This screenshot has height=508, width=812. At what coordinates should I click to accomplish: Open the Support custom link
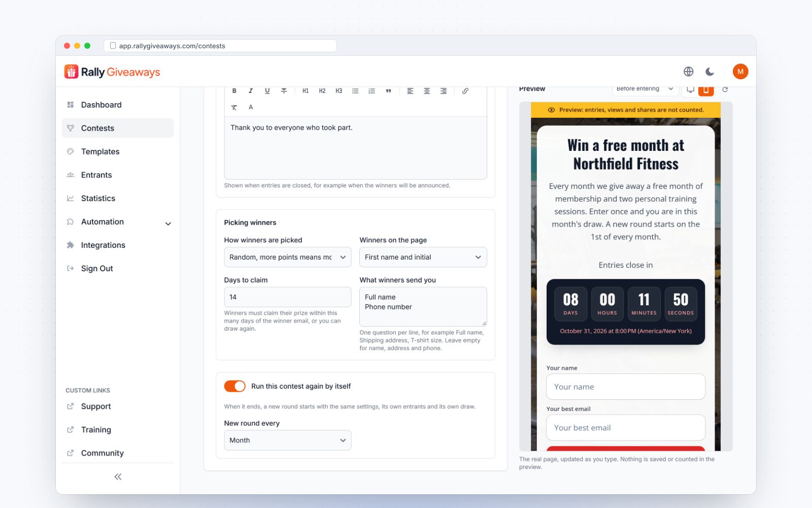point(118,406)
